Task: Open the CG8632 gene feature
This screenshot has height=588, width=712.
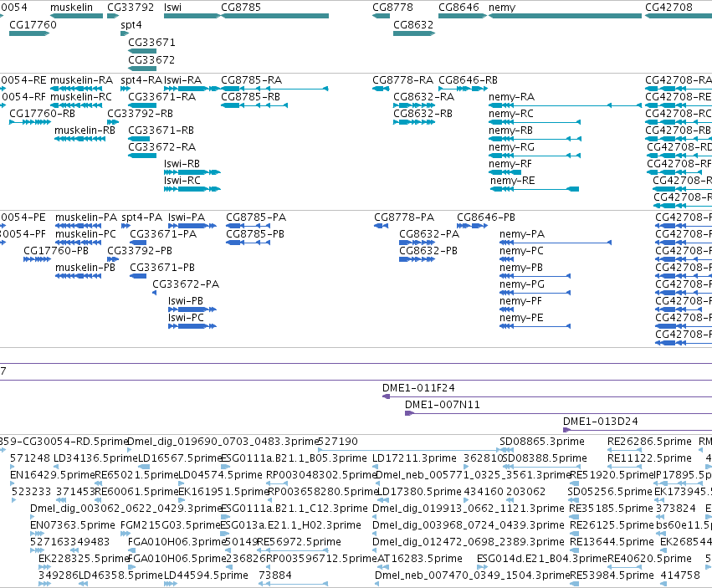Action: [x=414, y=33]
